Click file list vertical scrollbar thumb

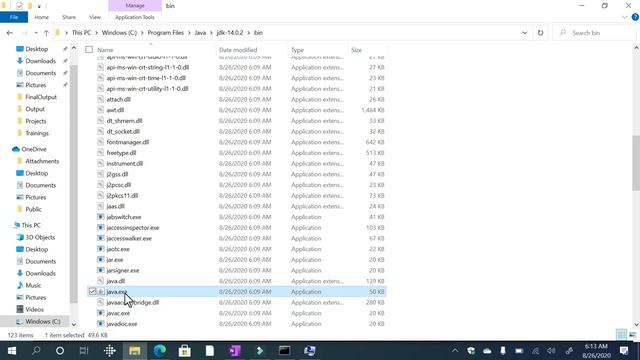point(636,162)
